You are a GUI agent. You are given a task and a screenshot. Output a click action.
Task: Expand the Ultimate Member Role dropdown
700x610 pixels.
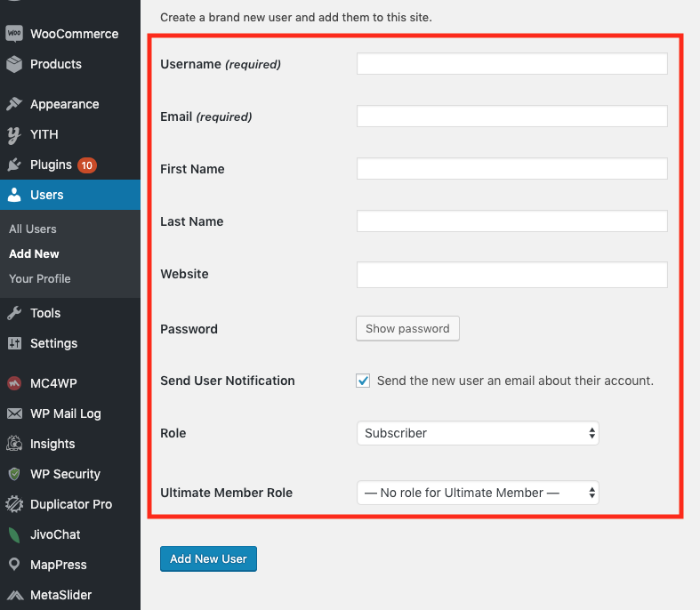(478, 493)
